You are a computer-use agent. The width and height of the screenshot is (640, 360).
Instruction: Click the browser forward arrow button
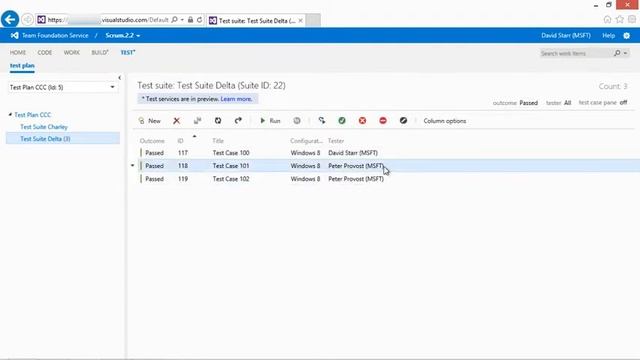[27, 20]
